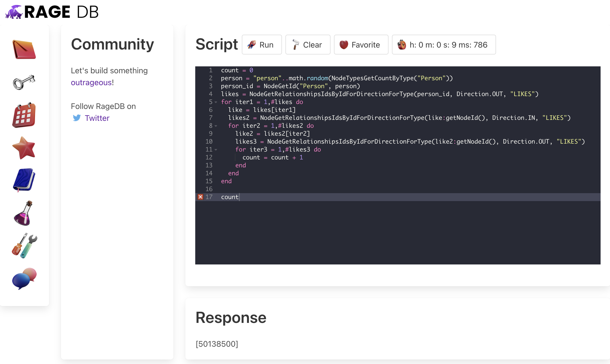Open the Twitter link

97,118
